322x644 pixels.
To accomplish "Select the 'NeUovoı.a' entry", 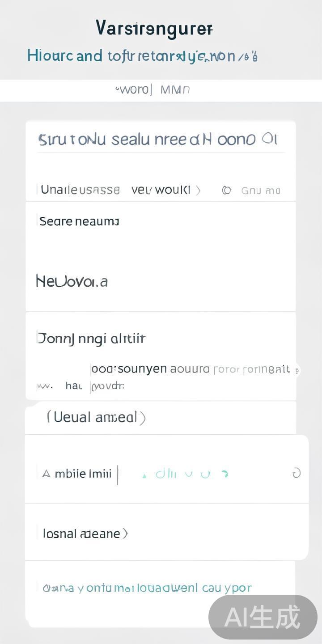I will [x=72, y=282].
